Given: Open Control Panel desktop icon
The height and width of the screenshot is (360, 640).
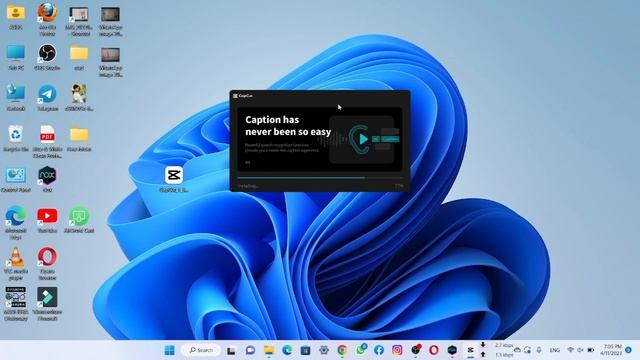Looking at the screenshot, I should click(x=16, y=176).
